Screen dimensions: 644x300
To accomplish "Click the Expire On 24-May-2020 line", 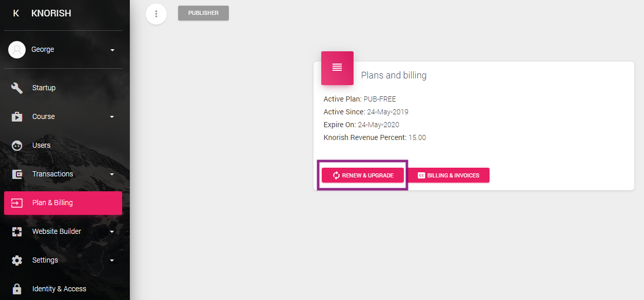I will tap(361, 125).
